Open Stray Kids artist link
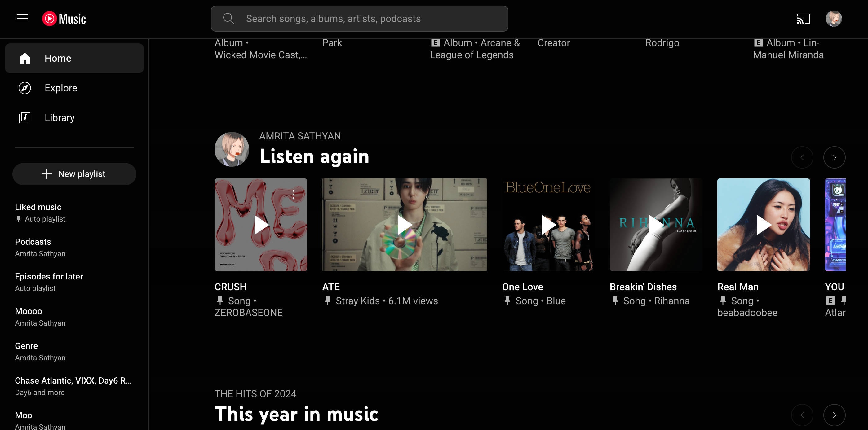 coord(357,301)
